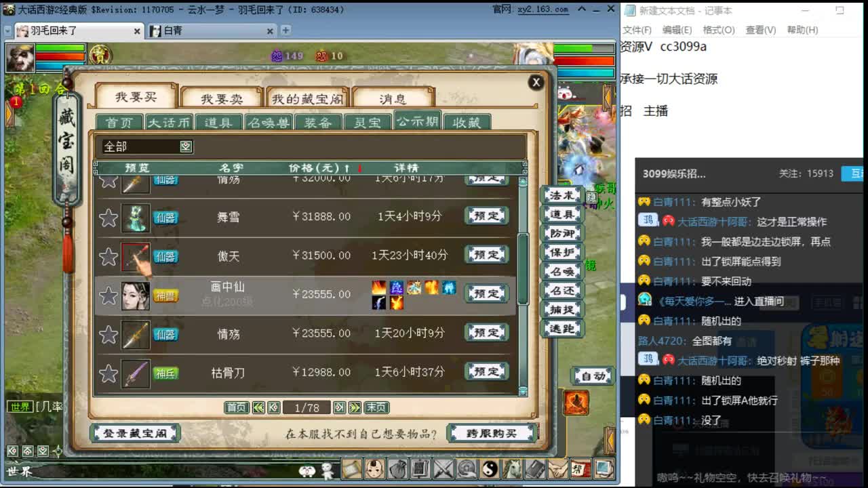Click the 逃跑 battle command
The image size is (868, 488).
tap(562, 328)
